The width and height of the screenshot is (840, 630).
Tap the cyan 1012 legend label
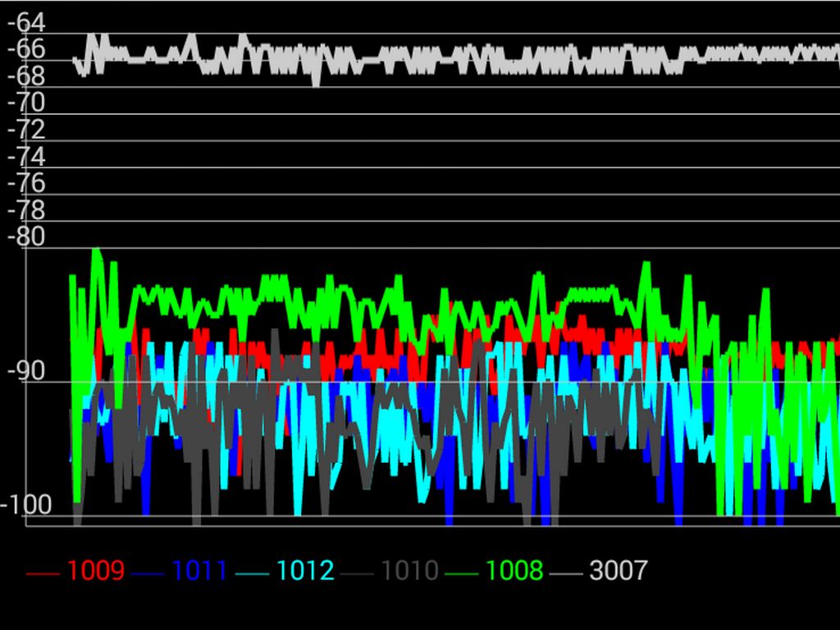305,571
